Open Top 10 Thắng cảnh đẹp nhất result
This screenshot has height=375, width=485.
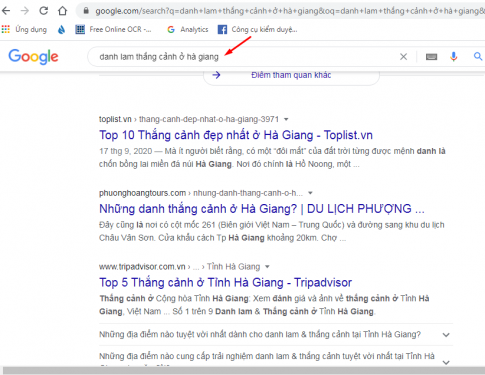pos(236,135)
